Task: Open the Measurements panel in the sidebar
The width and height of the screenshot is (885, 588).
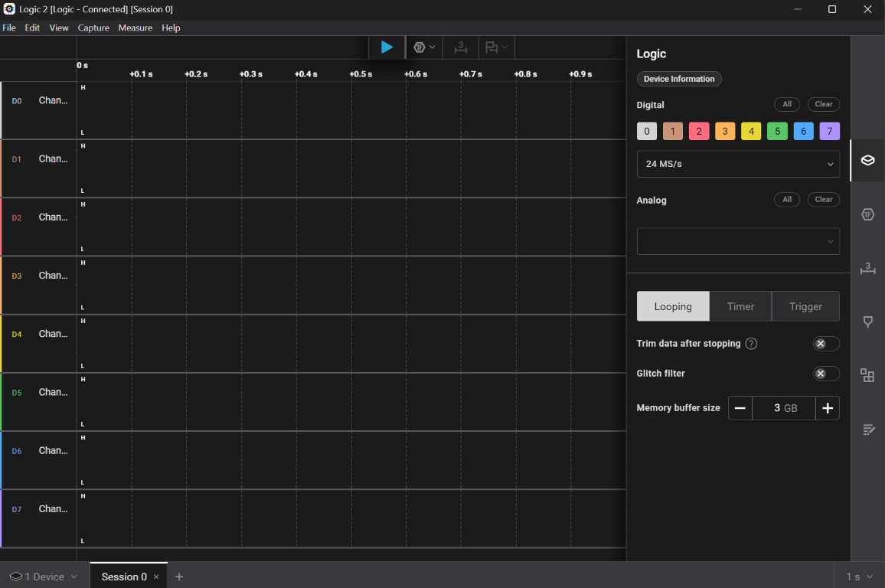Action: [867, 268]
